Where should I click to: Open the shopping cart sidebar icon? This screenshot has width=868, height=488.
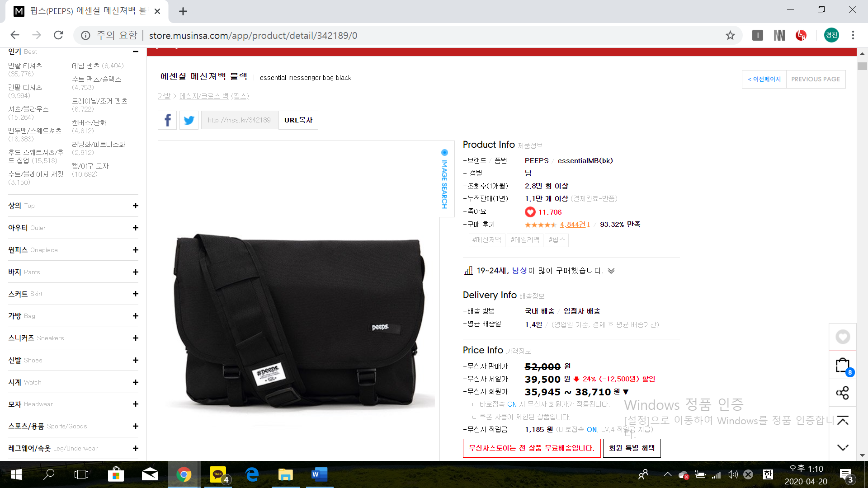pyautogui.click(x=842, y=365)
